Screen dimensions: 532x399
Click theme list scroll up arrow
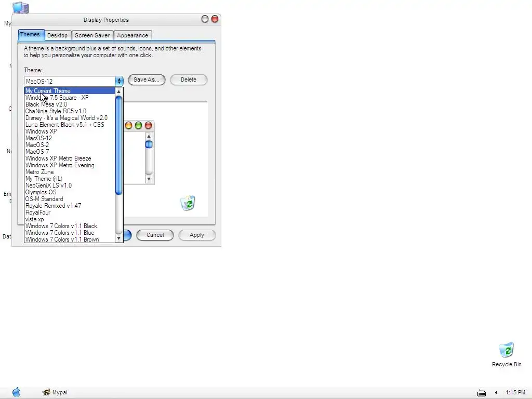click(x=119, y=91)
